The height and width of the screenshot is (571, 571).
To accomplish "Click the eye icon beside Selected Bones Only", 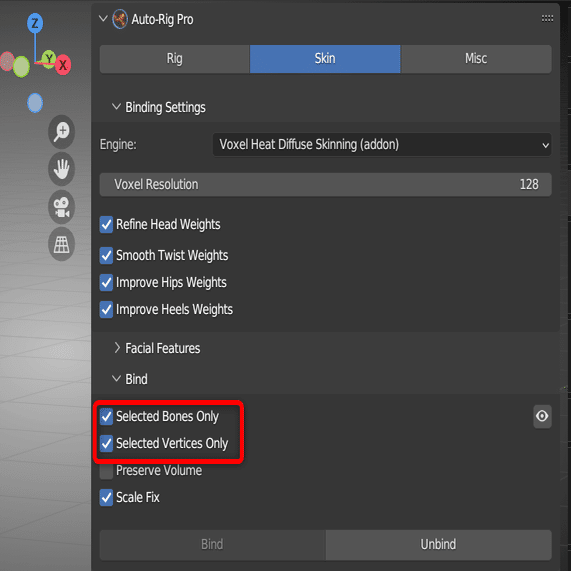I will point(542,416).
